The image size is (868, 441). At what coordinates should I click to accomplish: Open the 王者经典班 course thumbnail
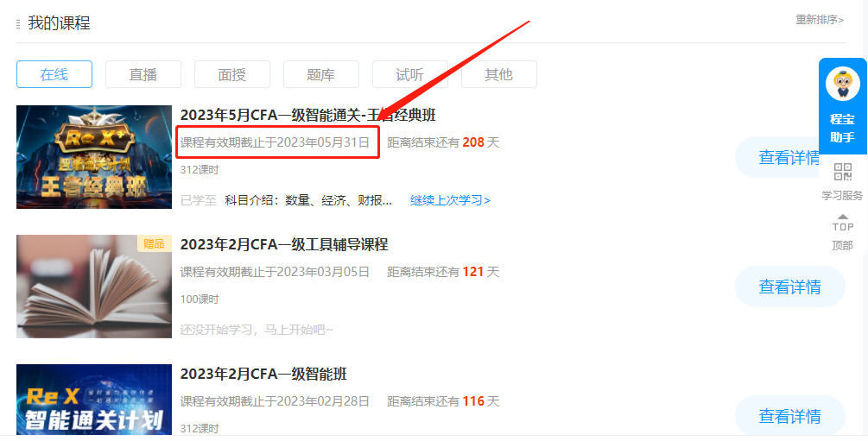point(94,157)
